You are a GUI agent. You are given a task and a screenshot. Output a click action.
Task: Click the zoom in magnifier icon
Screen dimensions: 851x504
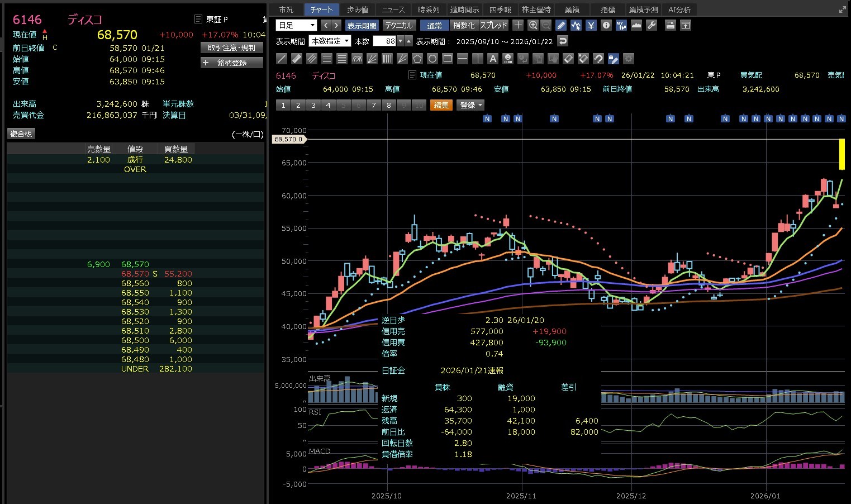tap(533, 25)
